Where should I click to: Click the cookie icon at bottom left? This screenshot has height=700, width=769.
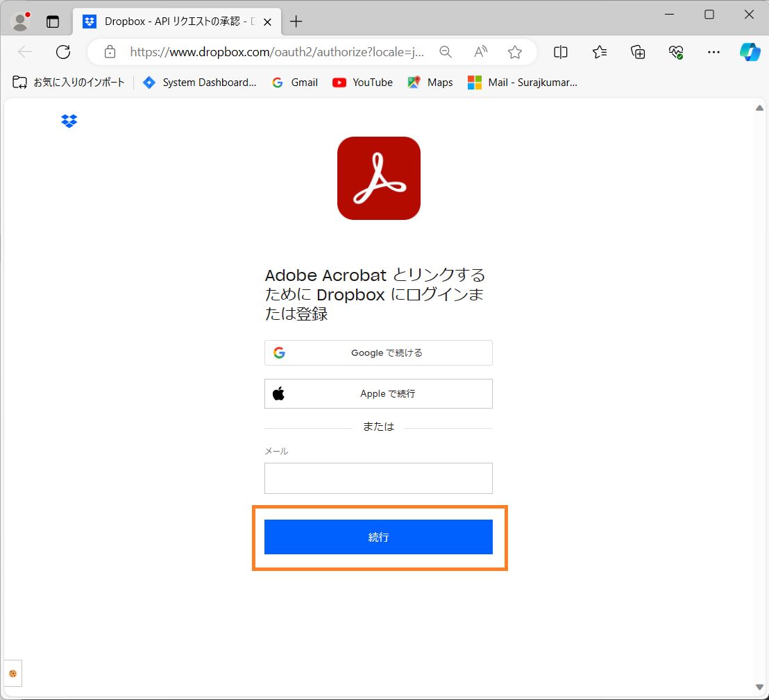tap(12, 673)
